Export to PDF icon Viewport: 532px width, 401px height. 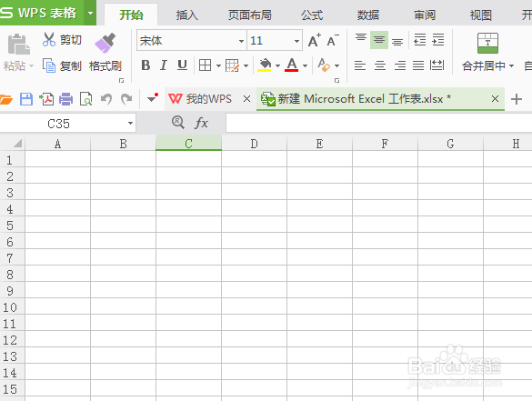(46, 99)
